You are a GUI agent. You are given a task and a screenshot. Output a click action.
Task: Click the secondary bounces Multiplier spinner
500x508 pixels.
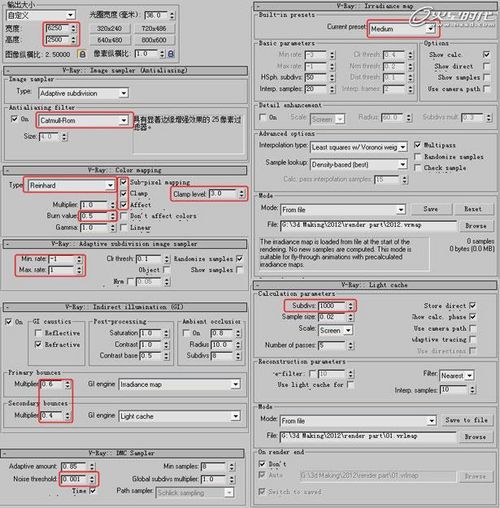pos(68,416)
